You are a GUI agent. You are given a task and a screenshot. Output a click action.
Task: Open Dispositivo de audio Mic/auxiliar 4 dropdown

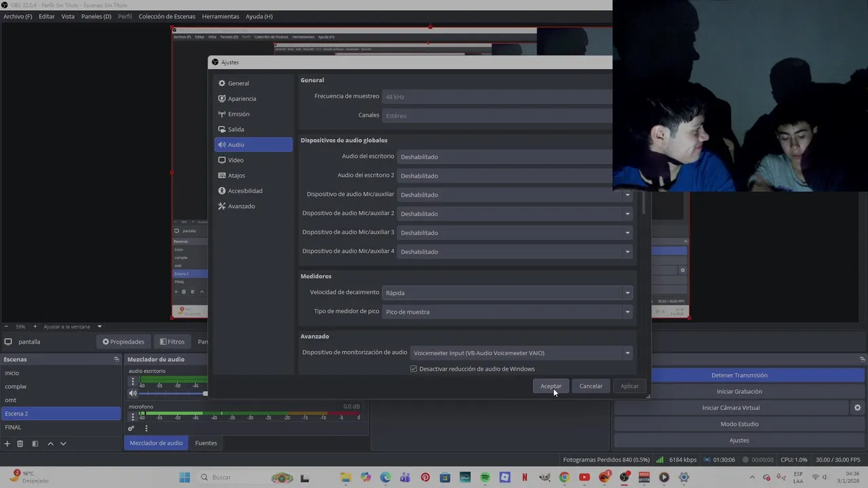(515, 251)
